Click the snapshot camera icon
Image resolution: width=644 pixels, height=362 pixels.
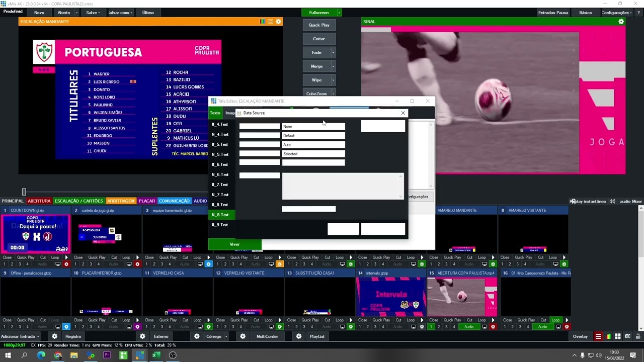pos(627,336)
